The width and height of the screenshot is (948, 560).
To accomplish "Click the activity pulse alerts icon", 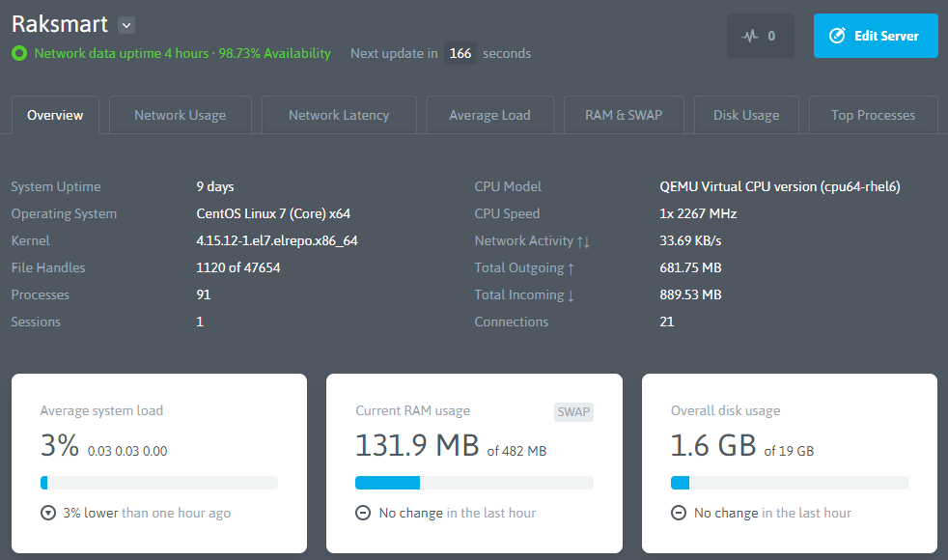I will 750,37.
